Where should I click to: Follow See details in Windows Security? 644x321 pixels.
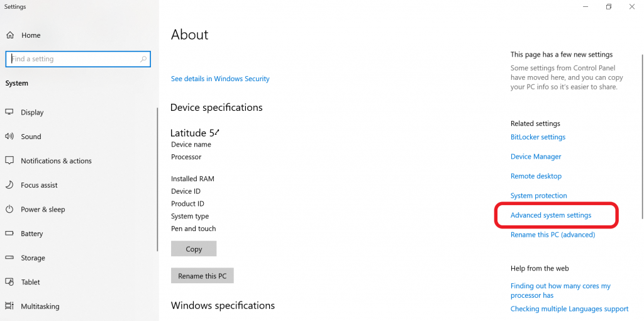pos(220,79)
